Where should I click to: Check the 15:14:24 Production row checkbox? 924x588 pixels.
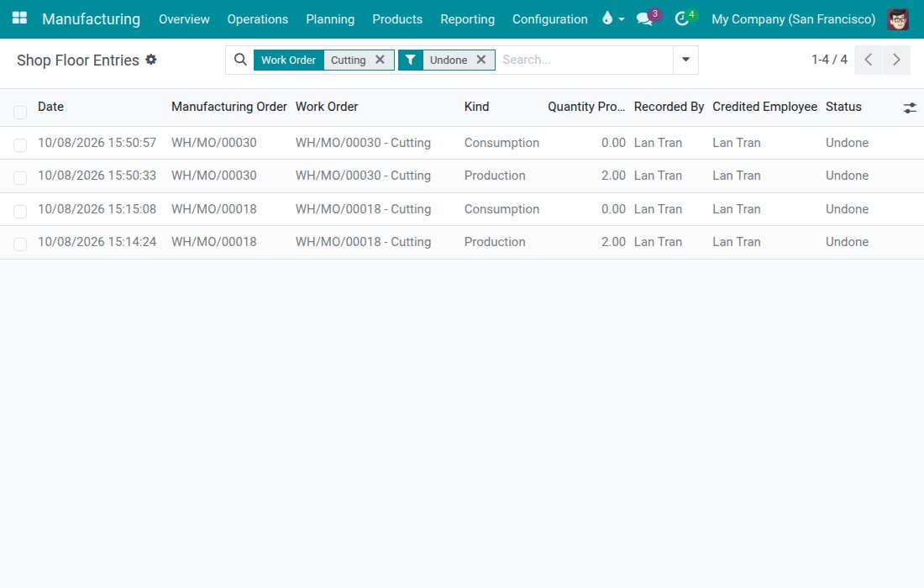20,244
